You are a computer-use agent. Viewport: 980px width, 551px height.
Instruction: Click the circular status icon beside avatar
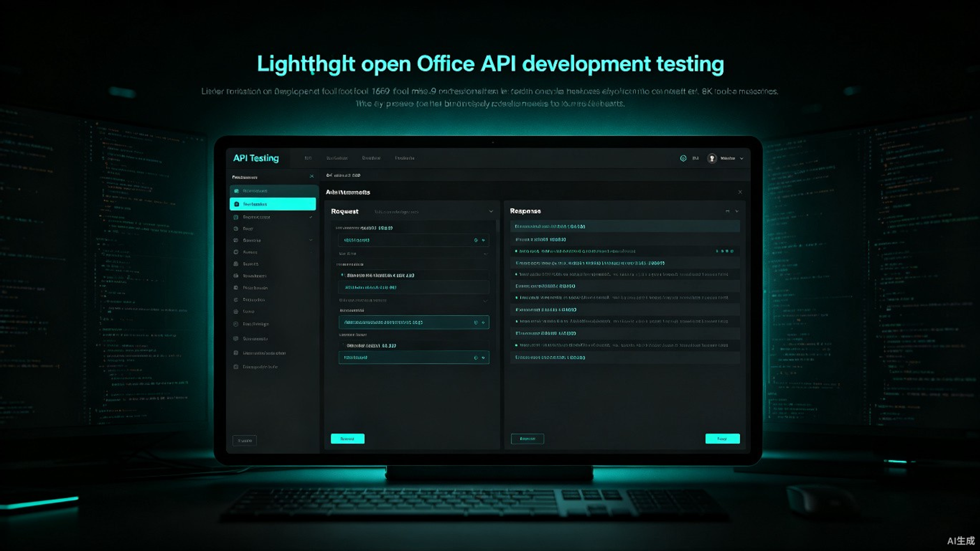[x=683, y=158]
